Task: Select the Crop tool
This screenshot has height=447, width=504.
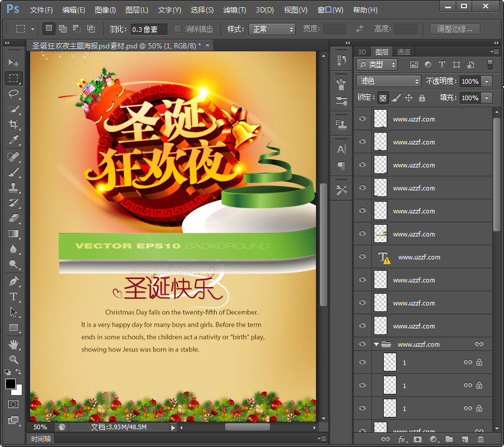Action: pyautogui.click(x=14, y=124)
